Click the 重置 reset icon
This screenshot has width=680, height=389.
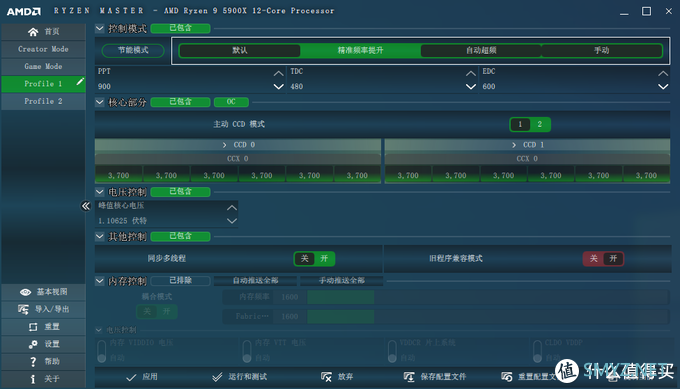click(x=33, y=327)
